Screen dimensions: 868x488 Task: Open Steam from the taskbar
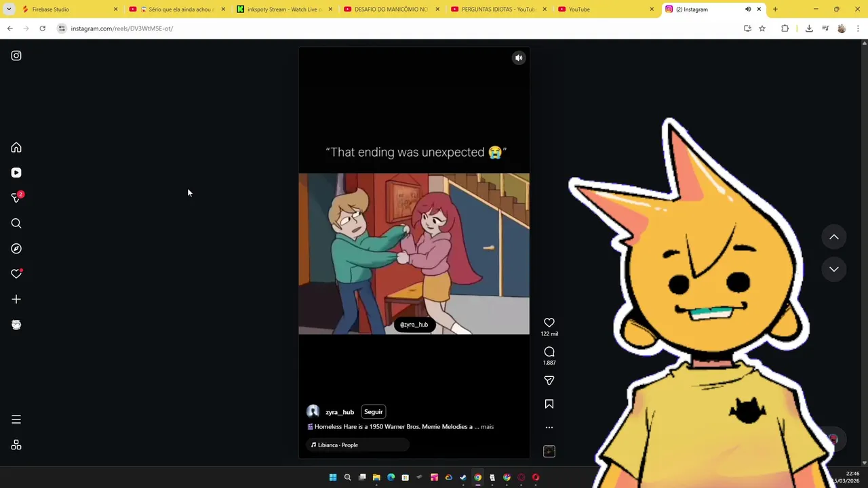click(x=463, y=478)
